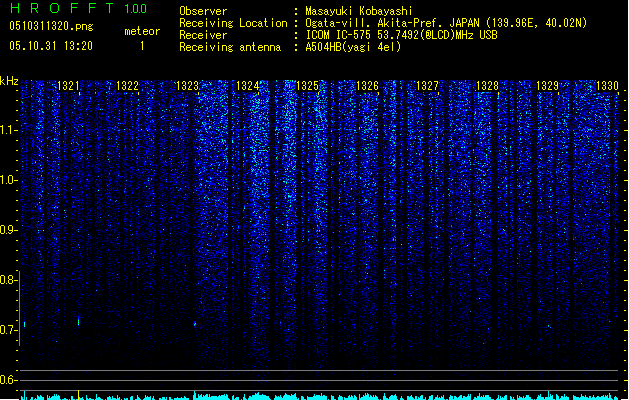Image resolution: width=629 pixels, height=400 pixels.
Task: Click the Receiving Location label
Action: coord(233,23)
